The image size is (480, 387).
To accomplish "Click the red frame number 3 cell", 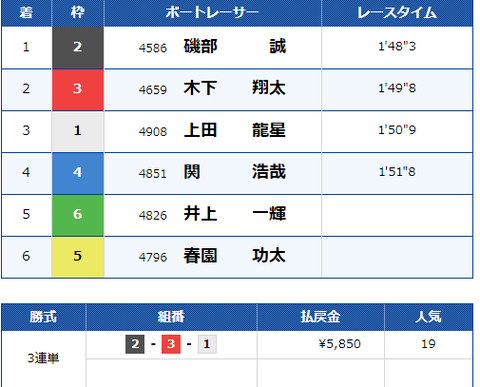I will [78, 89].
